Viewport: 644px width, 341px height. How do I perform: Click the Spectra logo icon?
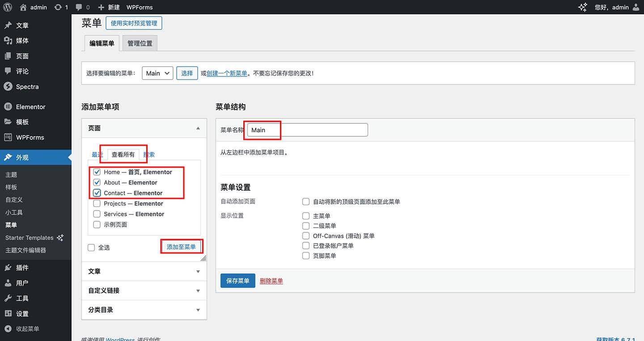(x=8, y=87)
